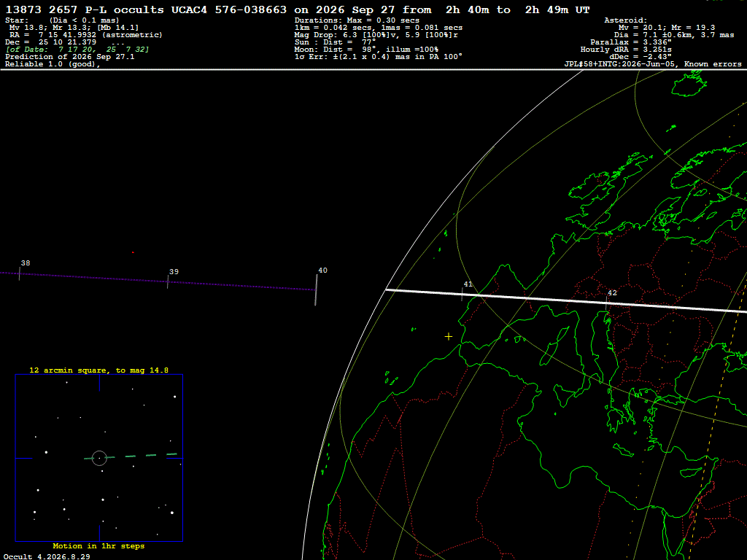This screenshot has height=560, width=747.
Task: Select time marker 40 at path end
Action: click(322, 270)
